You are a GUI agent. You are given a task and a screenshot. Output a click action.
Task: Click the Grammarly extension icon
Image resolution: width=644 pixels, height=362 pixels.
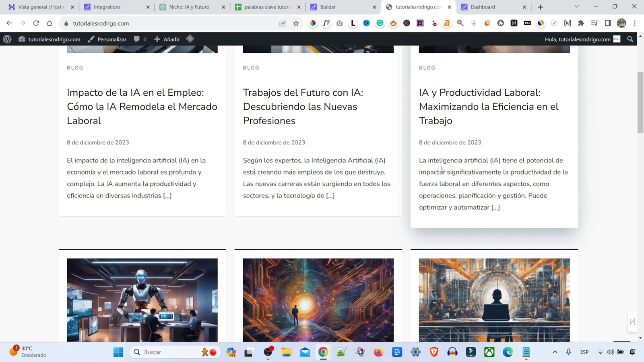(x=380, y=23)
